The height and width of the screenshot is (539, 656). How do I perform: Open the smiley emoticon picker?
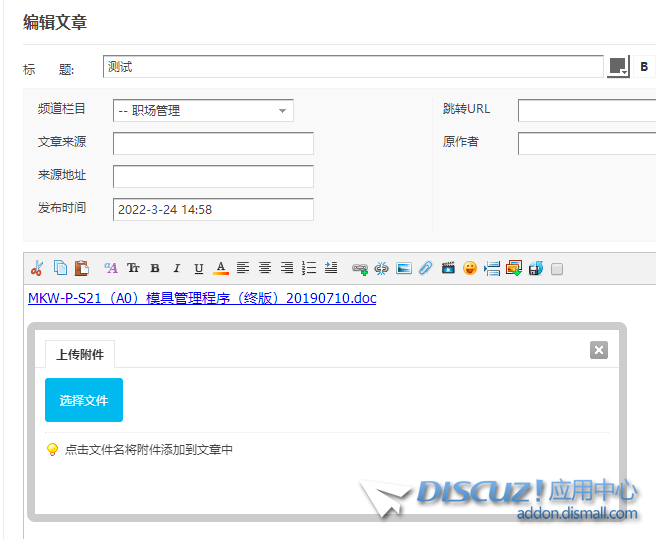pyautogui.click(x=470, y=268)
